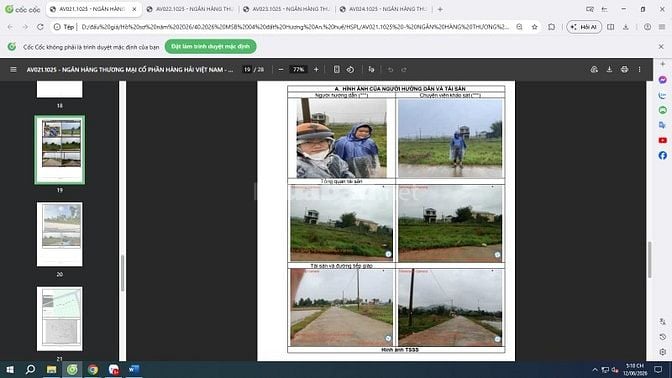Undo the last PDF annotation

390,69
